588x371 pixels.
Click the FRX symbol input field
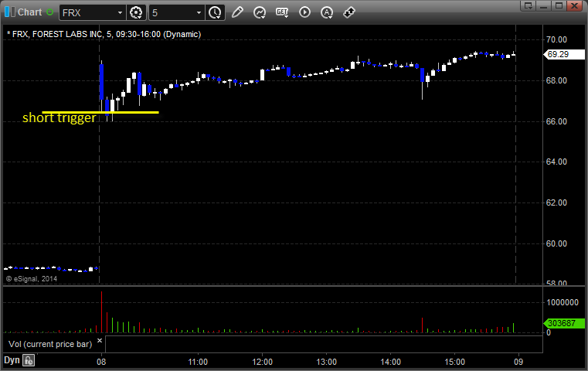tap(88, 13)
